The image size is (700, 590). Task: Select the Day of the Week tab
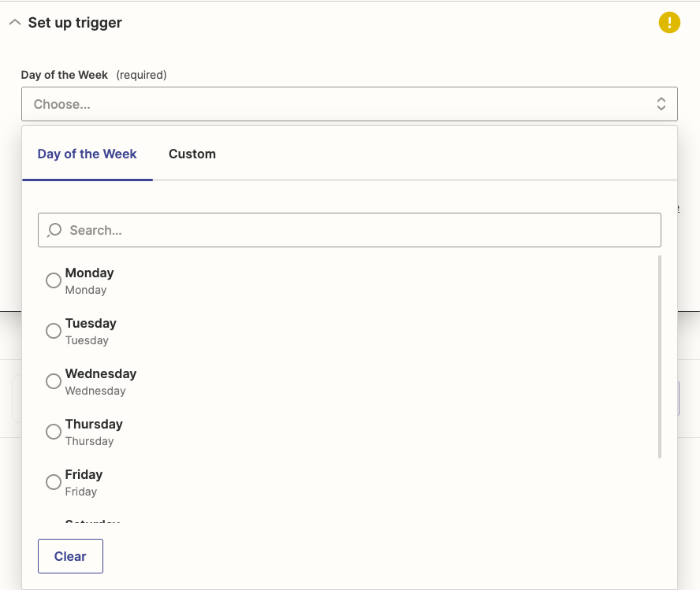[x=87, y=154]
